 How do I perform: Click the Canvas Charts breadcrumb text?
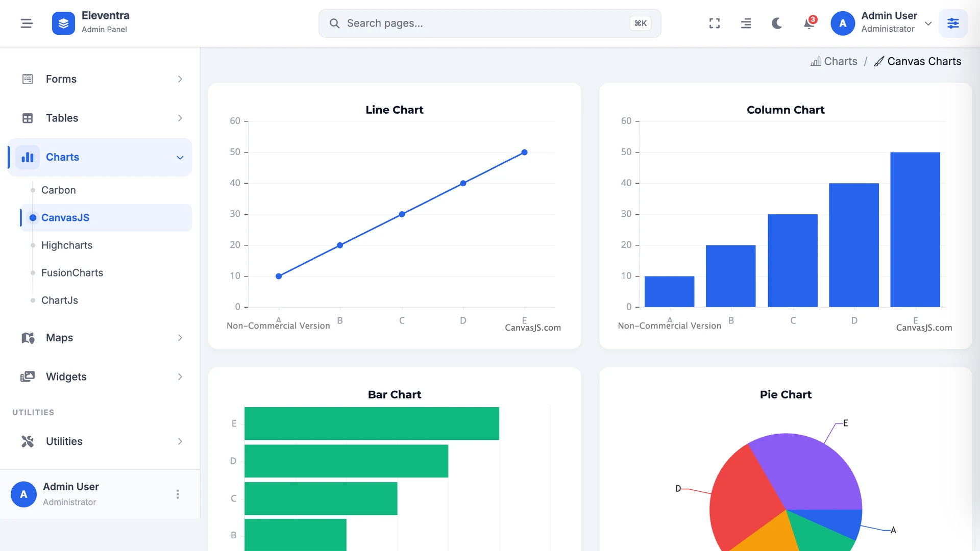[x=924, y=62]
